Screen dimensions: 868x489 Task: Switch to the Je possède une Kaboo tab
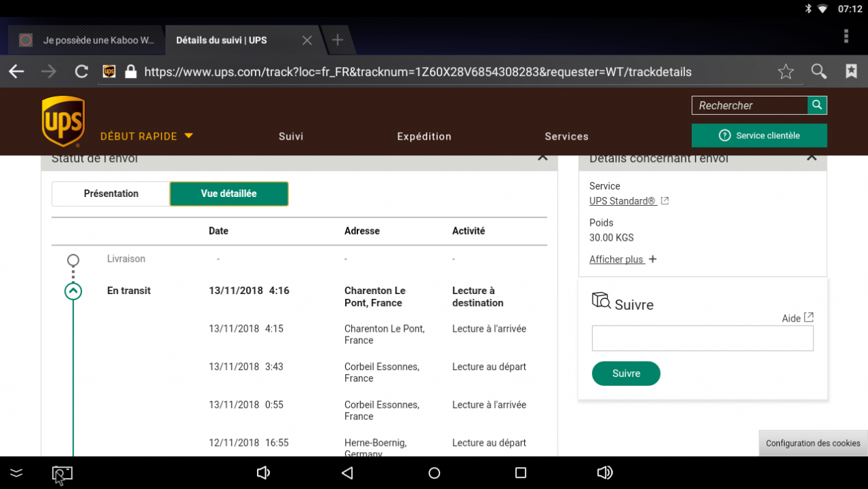click(86, 40)
